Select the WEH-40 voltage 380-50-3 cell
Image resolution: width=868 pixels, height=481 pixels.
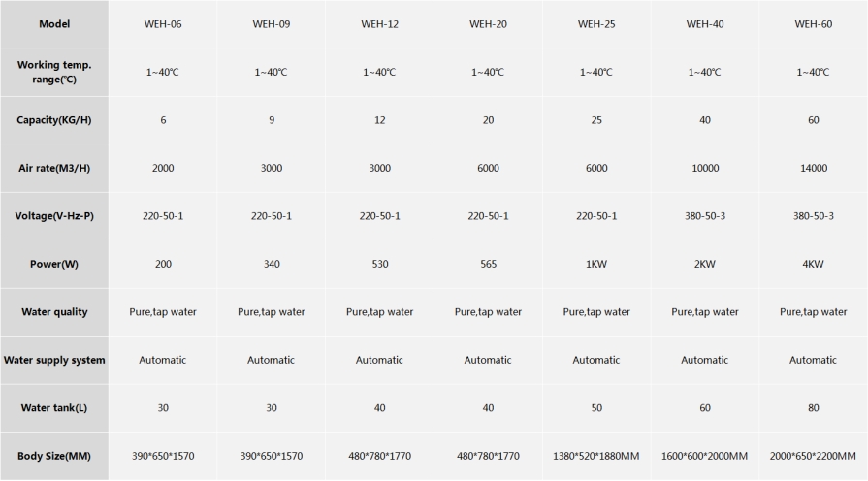click(705, 216)
